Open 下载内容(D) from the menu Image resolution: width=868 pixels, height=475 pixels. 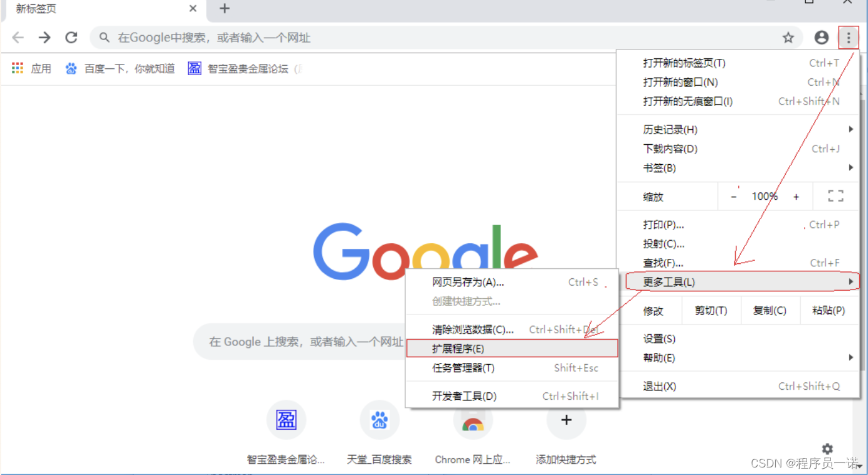[738, 149]
